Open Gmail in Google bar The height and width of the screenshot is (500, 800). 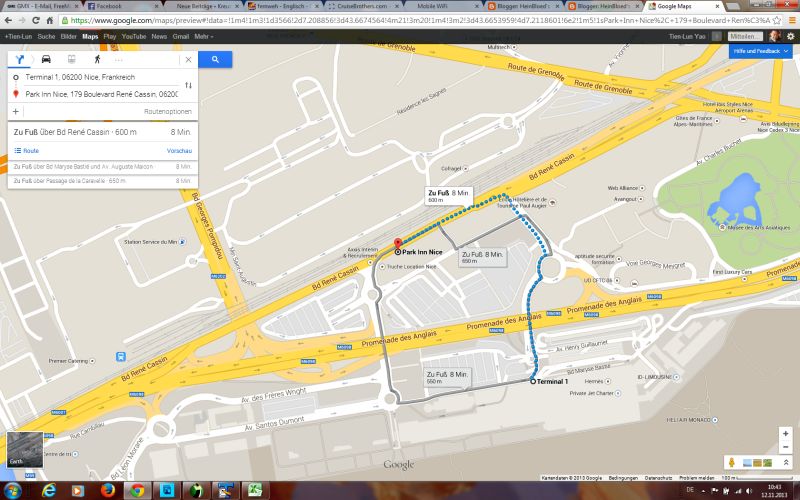point(181,37)
